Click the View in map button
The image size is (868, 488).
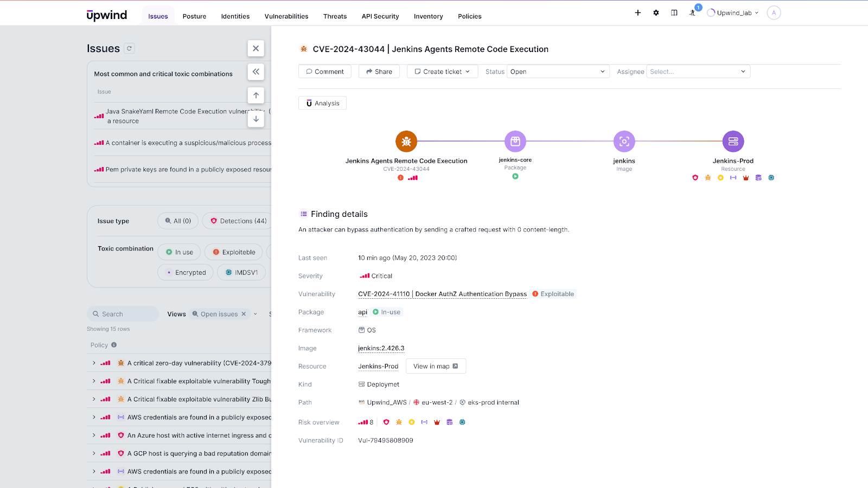(436, 366)
